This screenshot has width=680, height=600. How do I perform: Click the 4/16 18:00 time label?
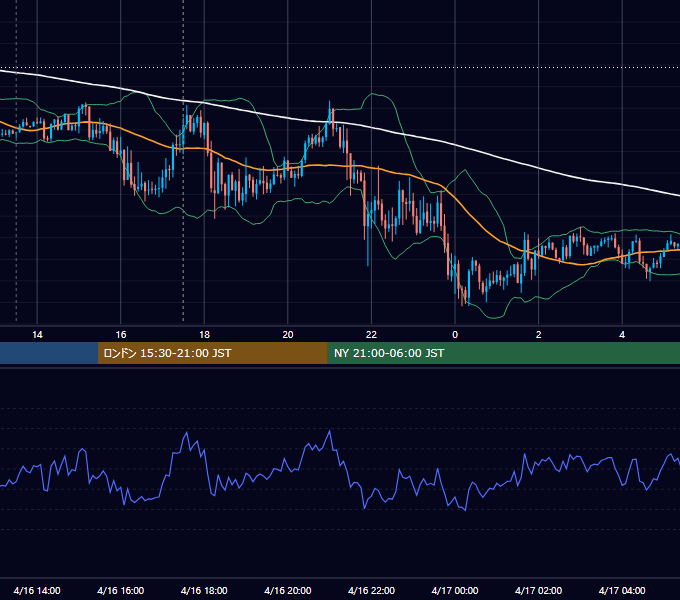click(x=204, y=590)
